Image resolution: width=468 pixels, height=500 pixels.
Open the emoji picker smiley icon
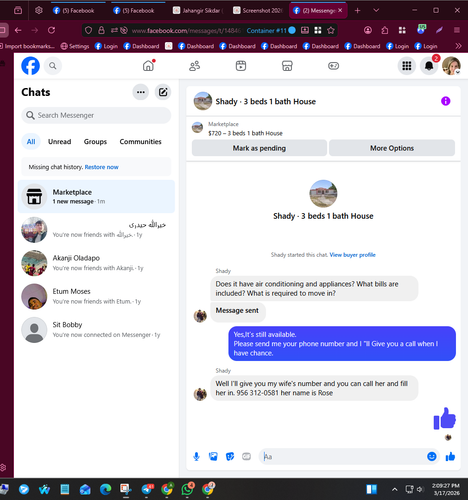coord(432,456)
